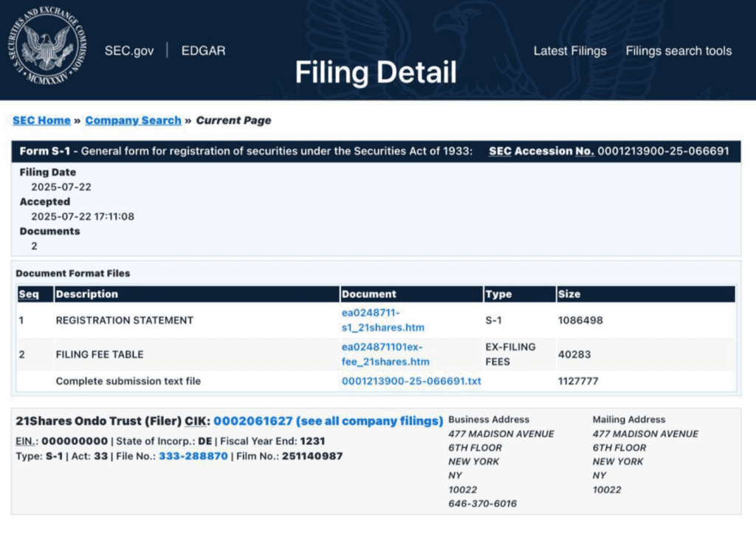Click the EIN abbreviation label
The image size is (756, 557).
pyautogui.click(x=27, y=441)
